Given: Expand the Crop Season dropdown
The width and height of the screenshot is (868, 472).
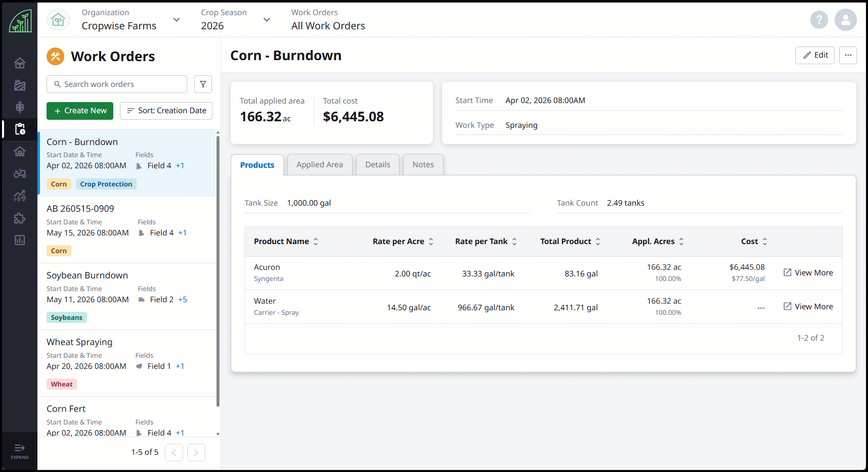Looking at the screenshot, I should (267, 20).
